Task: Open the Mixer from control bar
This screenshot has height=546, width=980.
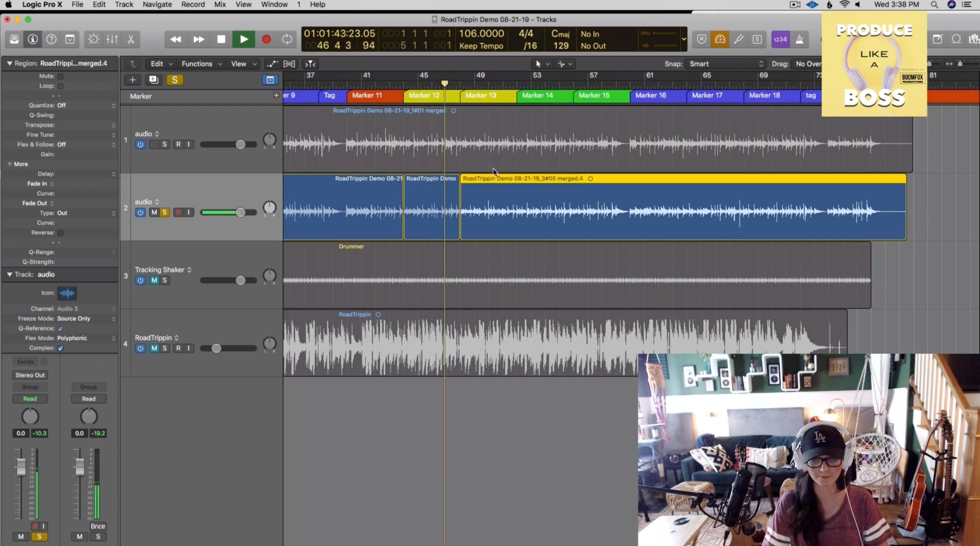Action: coord(112,39)
